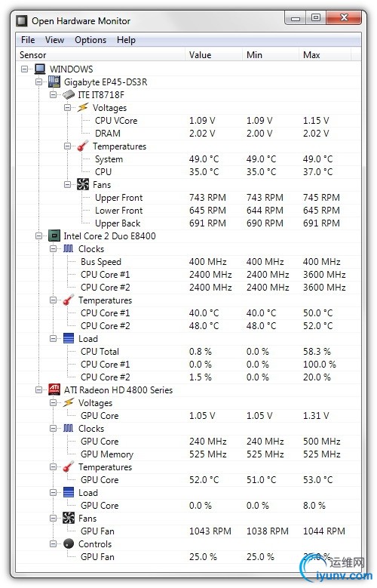
Task: Collapse the motherboard Temperatures group
Action: coord(67,146)
